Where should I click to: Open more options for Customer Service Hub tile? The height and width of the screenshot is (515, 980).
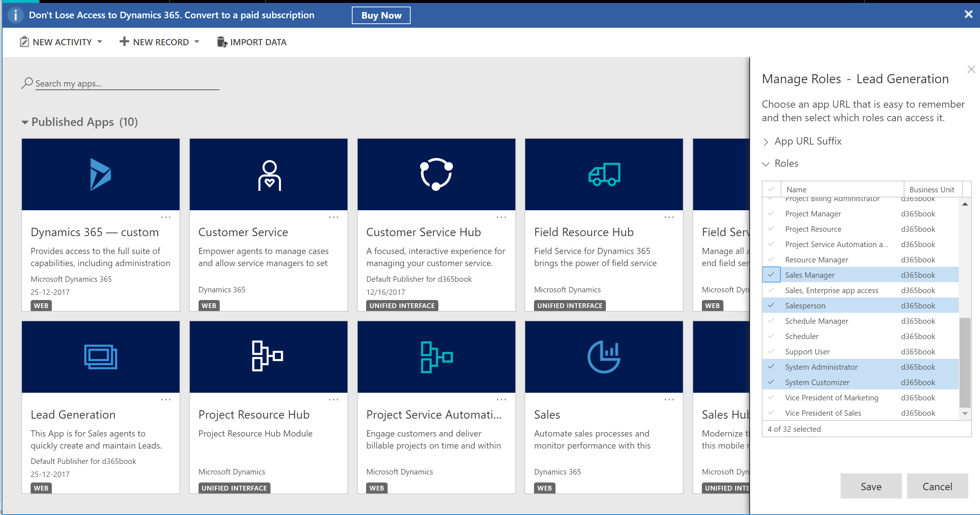pos(501,217)
